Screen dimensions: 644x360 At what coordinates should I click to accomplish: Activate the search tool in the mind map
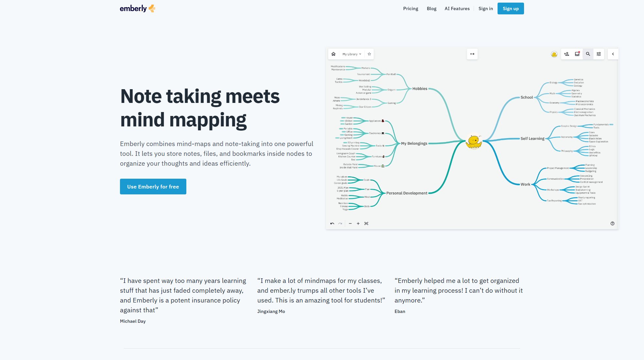coord(588,54)
